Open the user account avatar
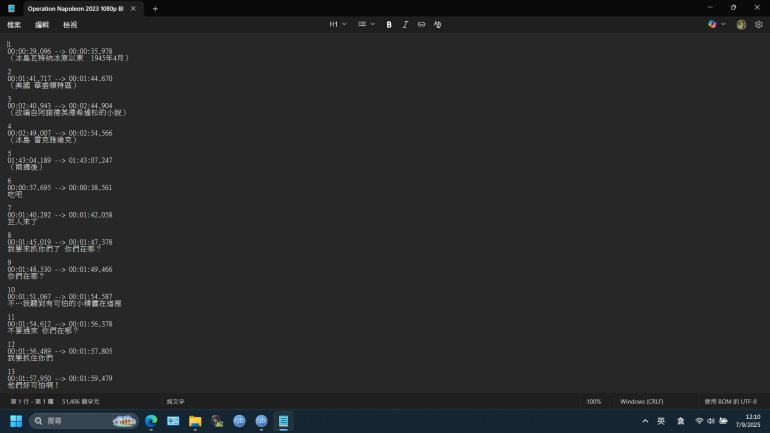The height and width of the screenshot is (433, 770). click(x=742, y=24)
